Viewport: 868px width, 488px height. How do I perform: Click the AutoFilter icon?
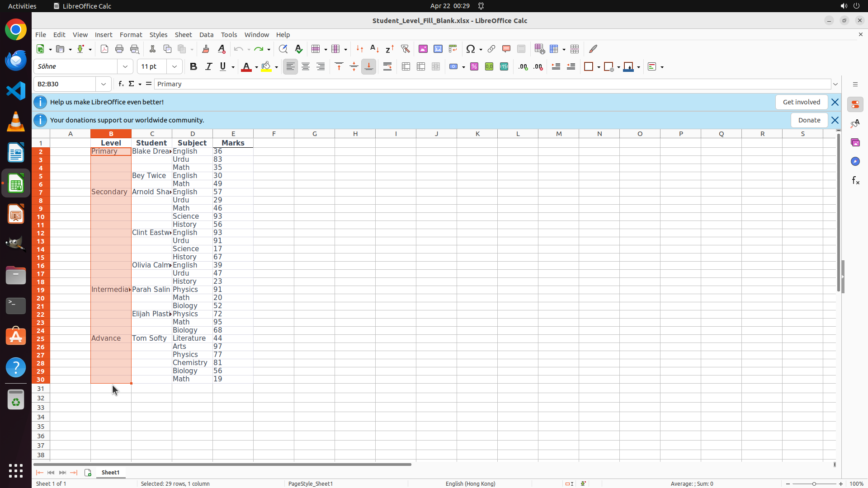coord(405,49)
